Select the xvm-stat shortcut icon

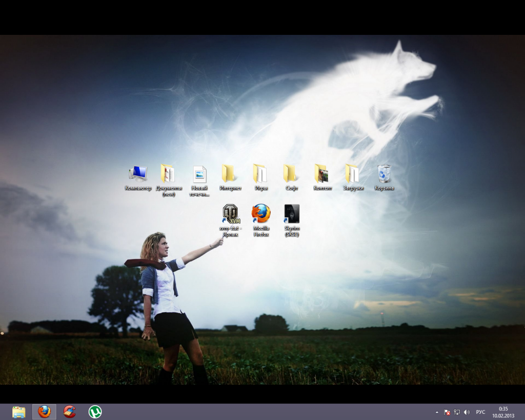[x=230, y=213]
